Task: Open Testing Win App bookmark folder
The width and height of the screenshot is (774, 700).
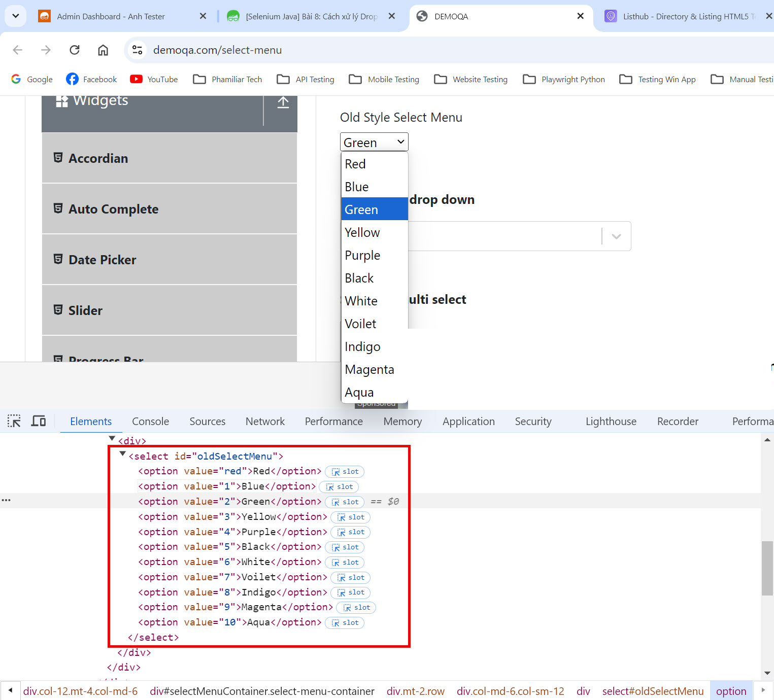Action: (x=658, y=79)
